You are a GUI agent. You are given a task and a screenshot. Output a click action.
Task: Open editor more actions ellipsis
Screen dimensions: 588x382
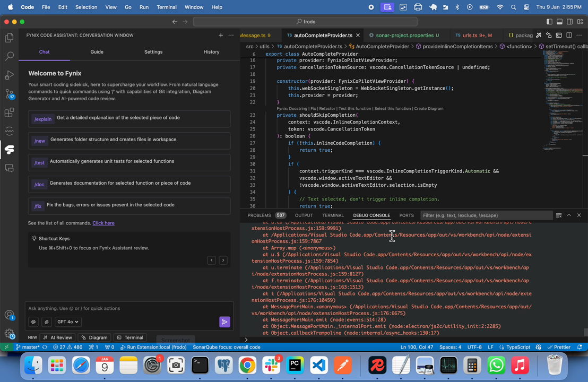[x=579, y=35]
